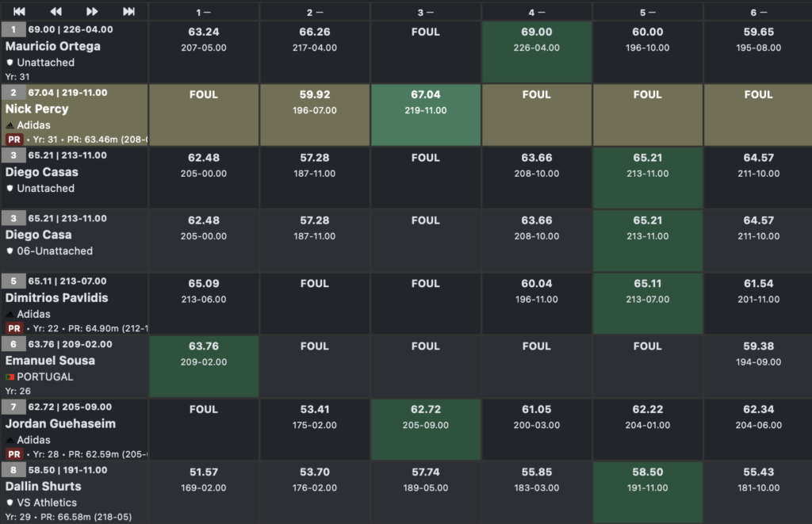Jump to last page with skip-forward icon
This screenshot has height=524, width=812.
click(x=129, y=11)
